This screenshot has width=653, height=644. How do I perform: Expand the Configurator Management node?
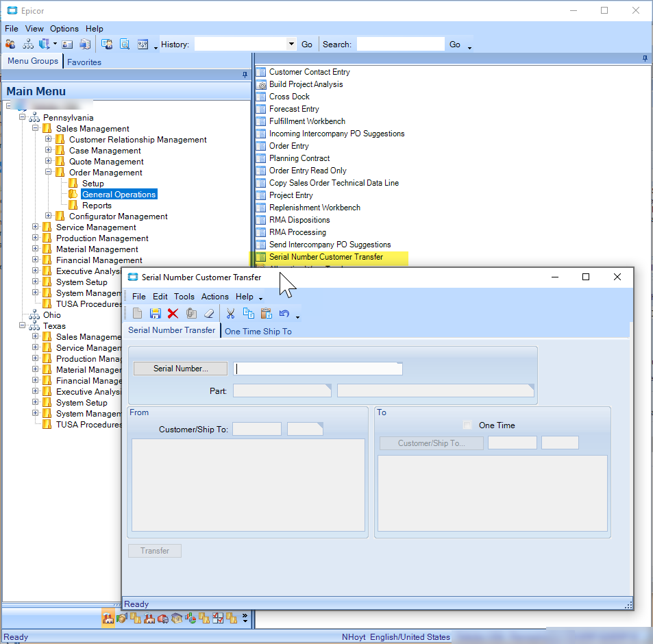(49, 215)
